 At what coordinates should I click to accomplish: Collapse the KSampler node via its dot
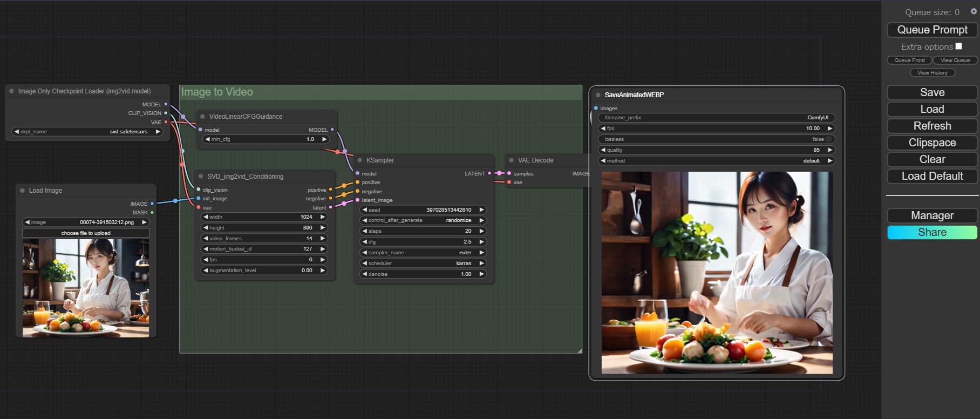coord(360,160)
